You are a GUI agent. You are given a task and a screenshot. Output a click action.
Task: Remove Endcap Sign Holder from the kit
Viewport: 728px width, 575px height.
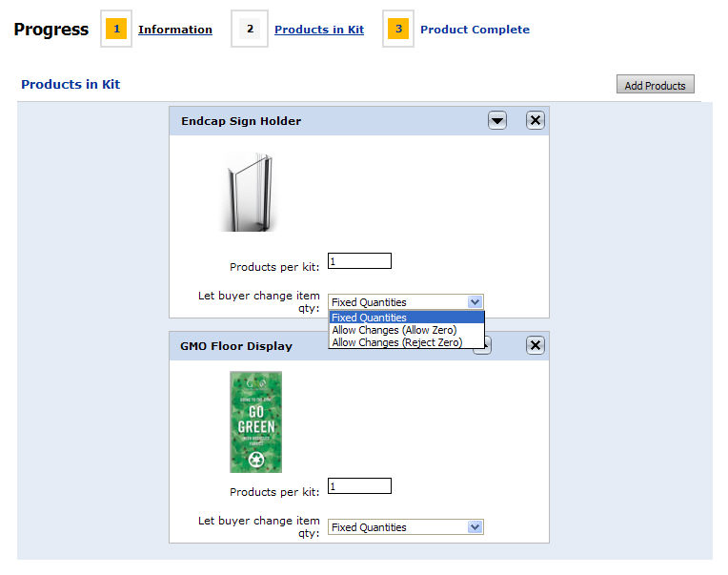pyautogui.click(x=536, y=120)
